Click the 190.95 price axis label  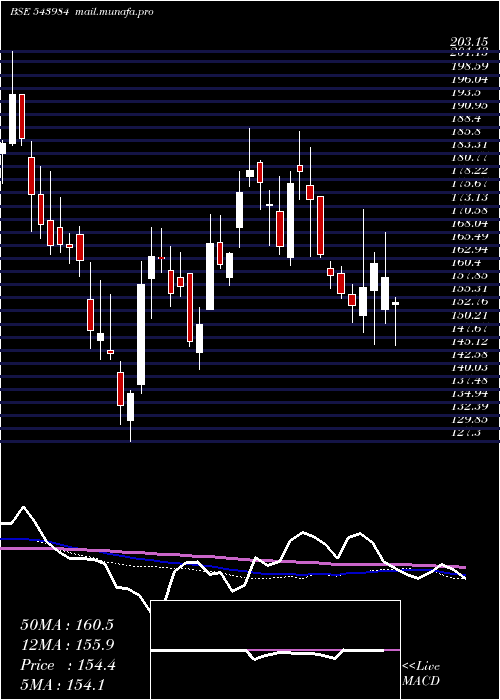(469, 105)
